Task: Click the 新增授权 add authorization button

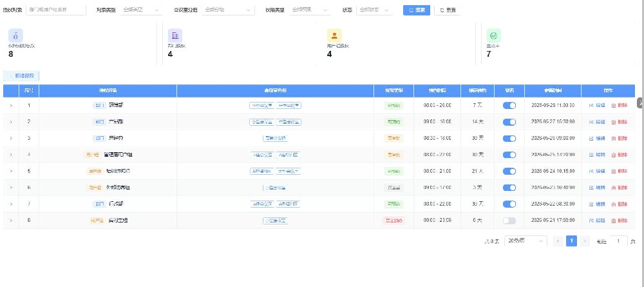Action: coord(21,75)
